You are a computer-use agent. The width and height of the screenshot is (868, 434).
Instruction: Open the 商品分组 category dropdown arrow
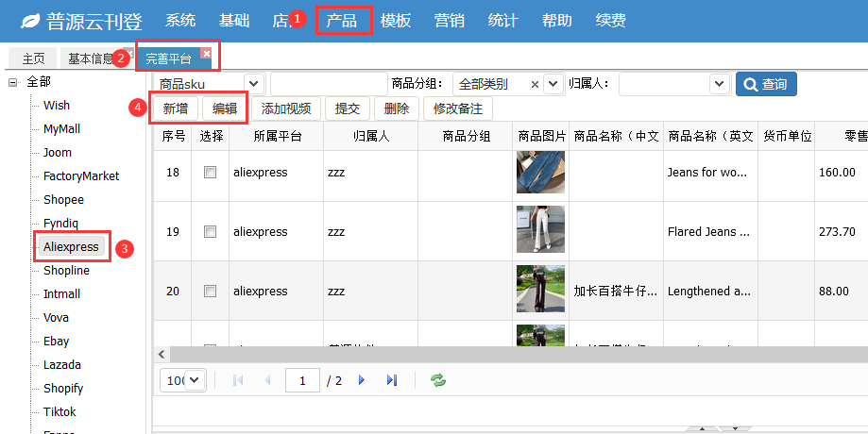pyautogui.click(x=553, y=84)
